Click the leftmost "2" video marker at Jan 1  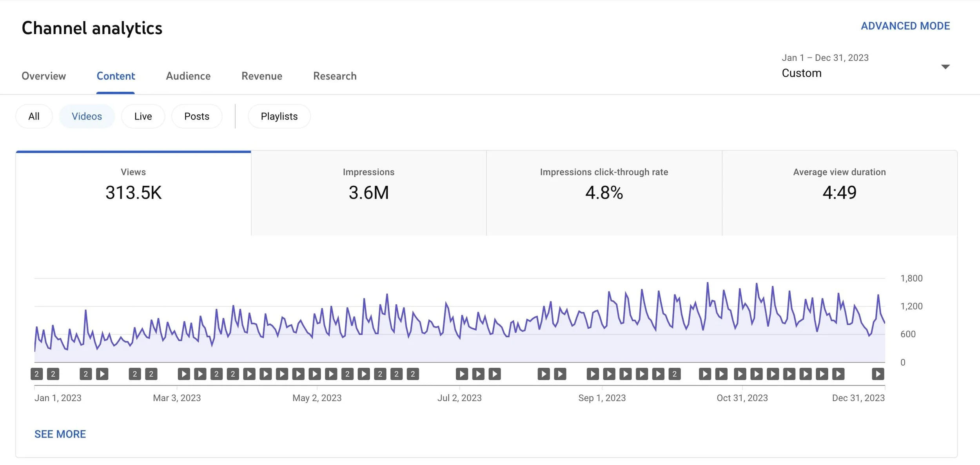pyautogui.click(x=36, y=374)
